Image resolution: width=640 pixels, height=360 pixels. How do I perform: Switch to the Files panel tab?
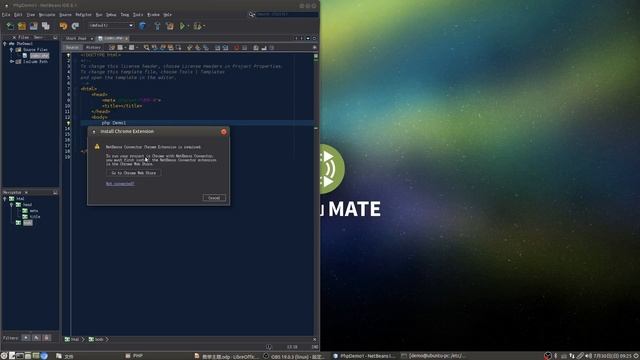(x=23, y=38)
